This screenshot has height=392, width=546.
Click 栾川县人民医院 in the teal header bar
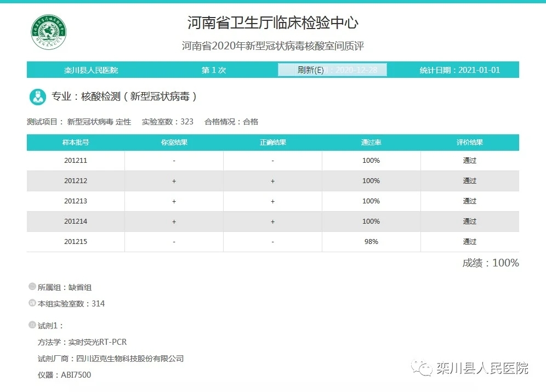pyautogui.click(x=91, y=70)
